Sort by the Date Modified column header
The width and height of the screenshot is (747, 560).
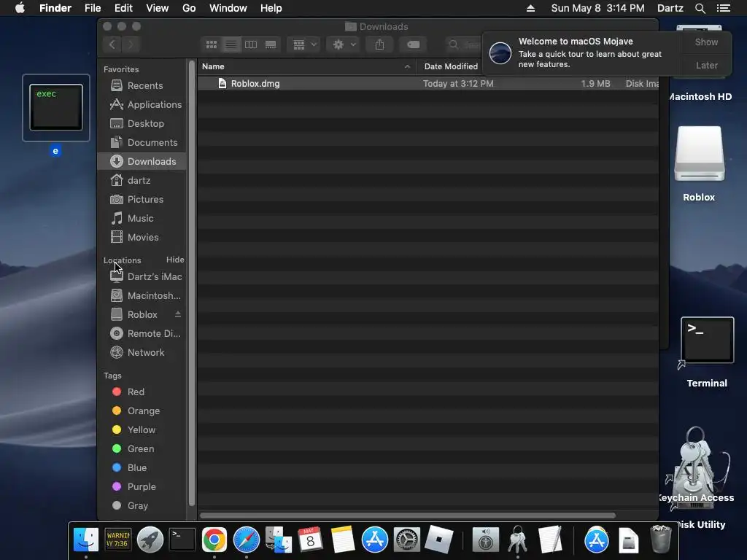pos(451,66)
